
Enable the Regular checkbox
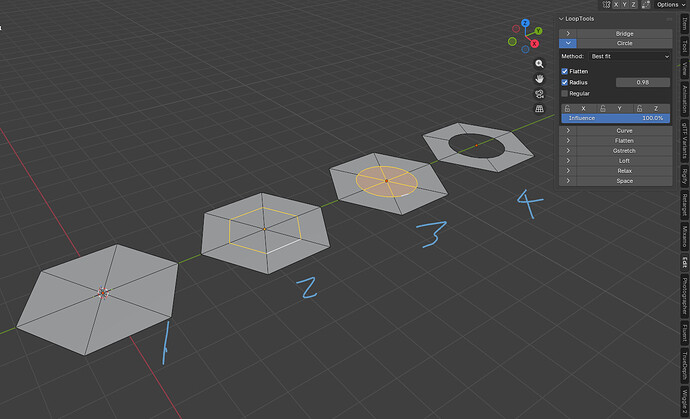pos(565,93)
